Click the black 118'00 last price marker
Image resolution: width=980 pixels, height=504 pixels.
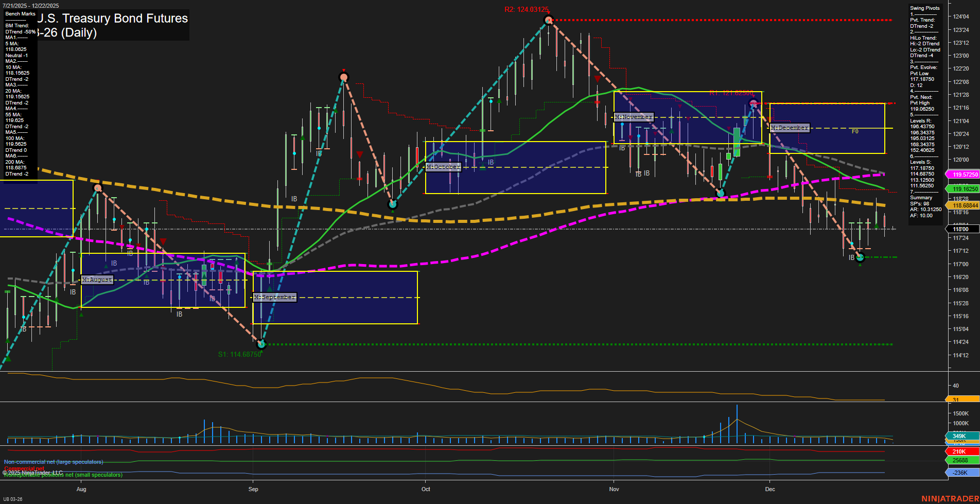pyautogui.click(x=960, y=229)
